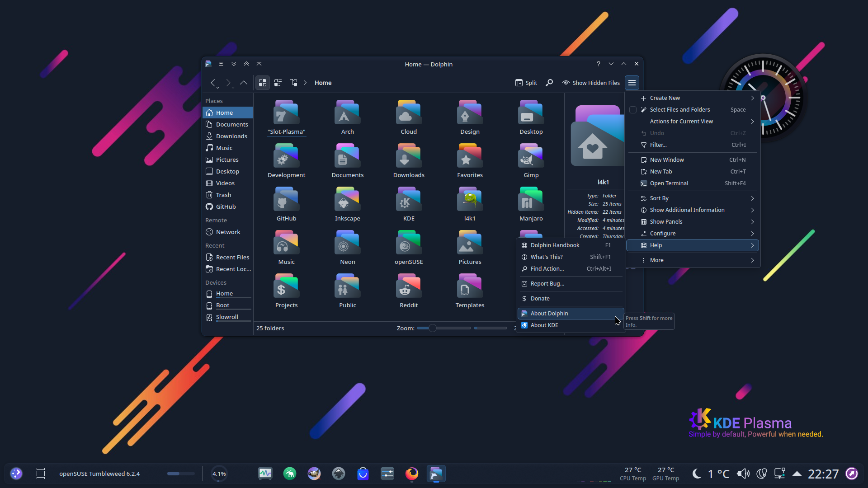
Task: Select the Neon folder icon
Action: click(x=347, y=243)
